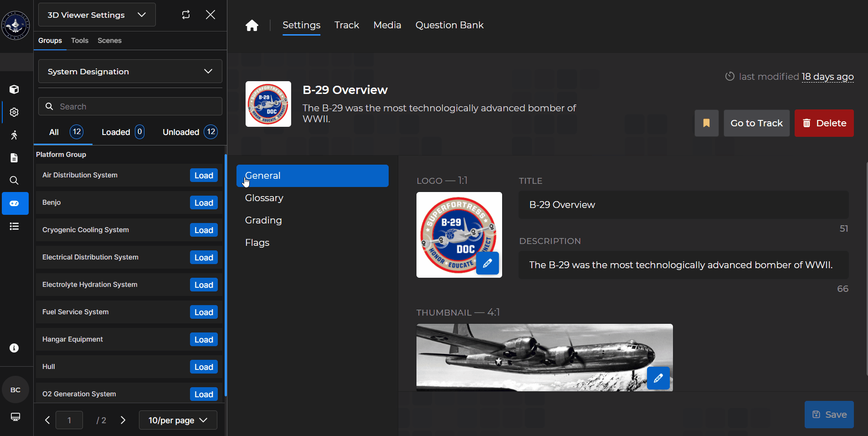Open the Media top navigation tab
The width and height of the screenshot is (868, 436).
click(x=387, y=25)
